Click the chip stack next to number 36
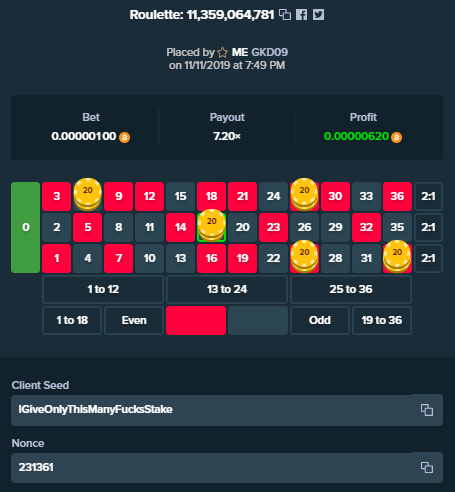The image size is (455, 492). (397, 257)
